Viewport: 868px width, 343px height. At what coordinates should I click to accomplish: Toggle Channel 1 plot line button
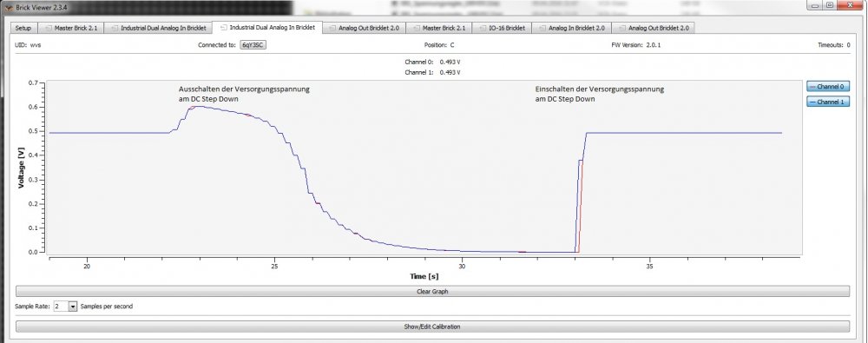point(827,102)
